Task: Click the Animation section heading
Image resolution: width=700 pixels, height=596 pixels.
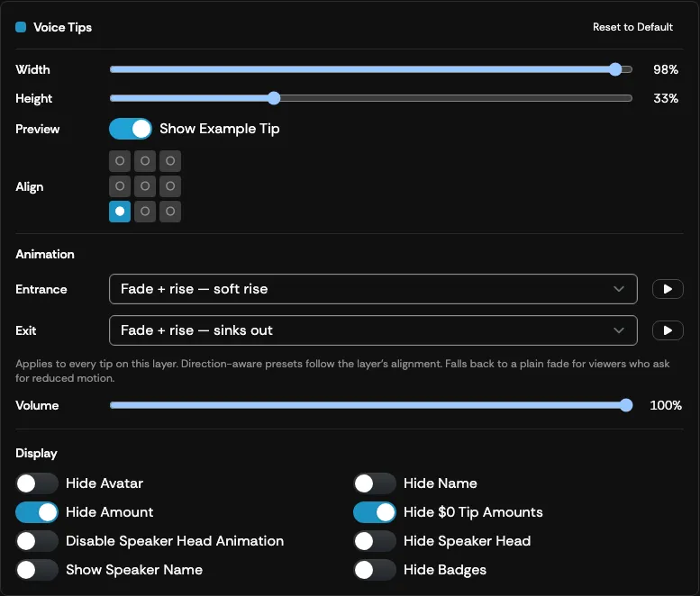Action: 45,254
